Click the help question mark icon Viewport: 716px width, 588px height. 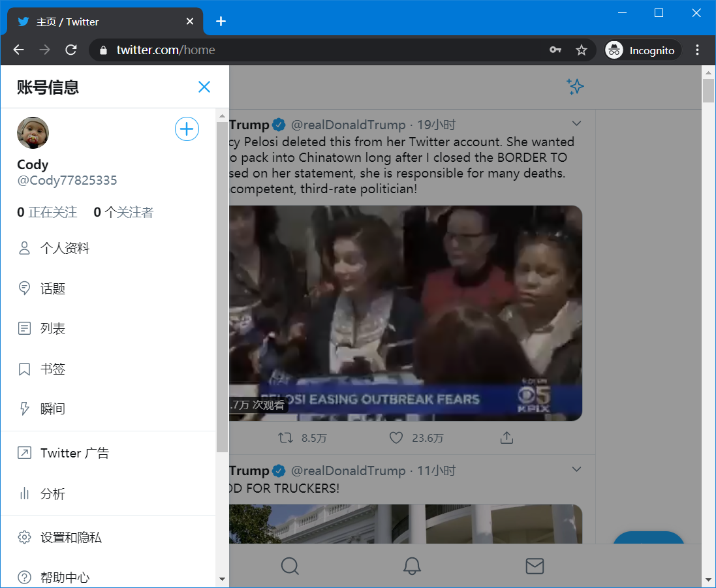tap(24, 577)
